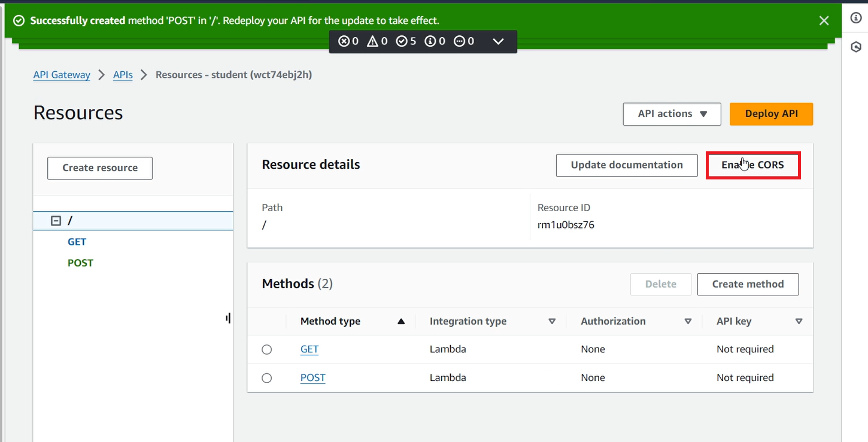Open the Integration type filter dropdown

click(x=552, y=321)
